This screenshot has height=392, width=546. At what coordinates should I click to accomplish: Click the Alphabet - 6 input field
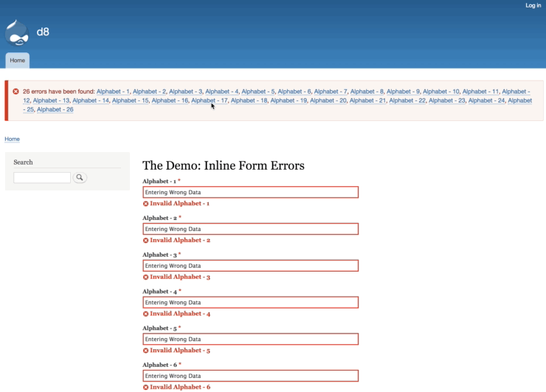(x=250, y=376)
